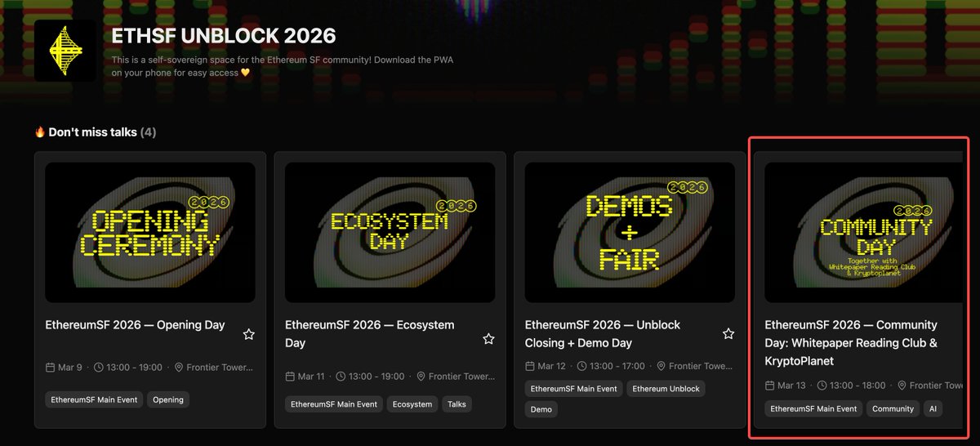This screenshot has width=980, height=446.
Task: Select the Opening tag on Opening Day
Action: pyautogui.click(x=168, y=400)
